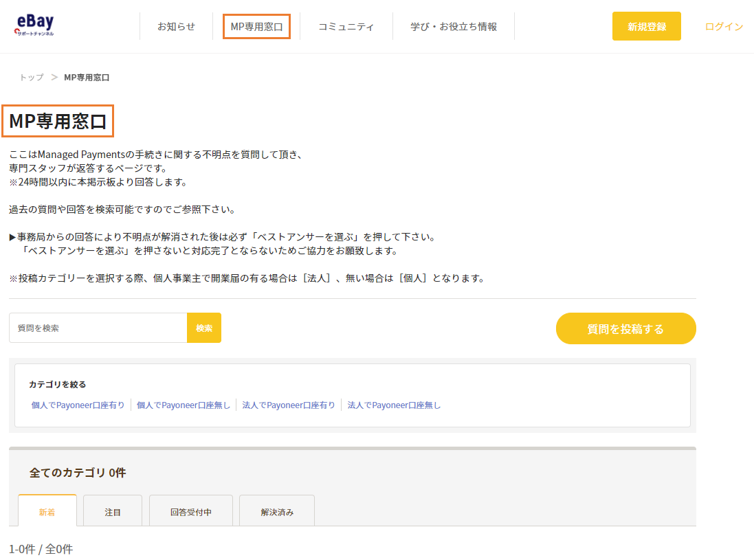The image size is (754, 560).
Task: Click the MP専用窓口 breadcrumb text
Action: [87, 78]
